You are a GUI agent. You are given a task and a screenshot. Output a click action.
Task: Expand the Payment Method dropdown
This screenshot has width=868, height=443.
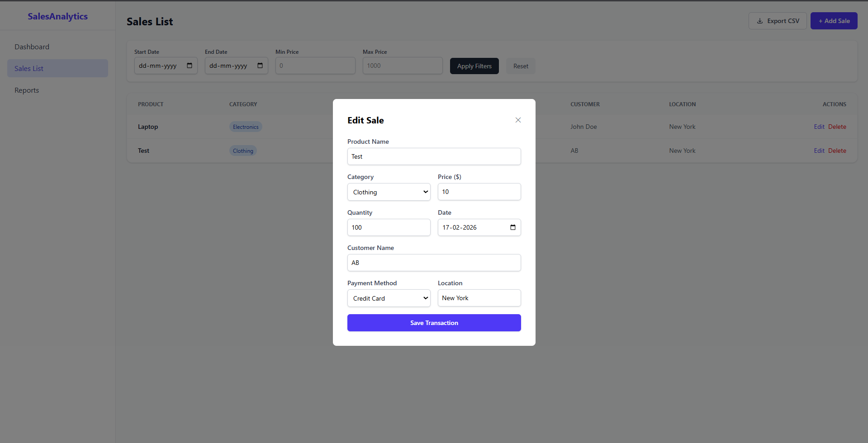(x=389, y=298)
